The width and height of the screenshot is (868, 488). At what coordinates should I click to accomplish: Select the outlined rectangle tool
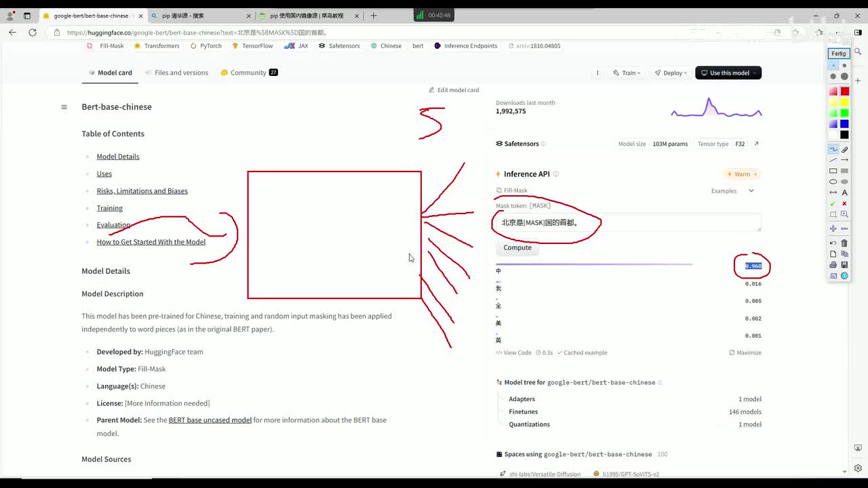pos(833,171)
